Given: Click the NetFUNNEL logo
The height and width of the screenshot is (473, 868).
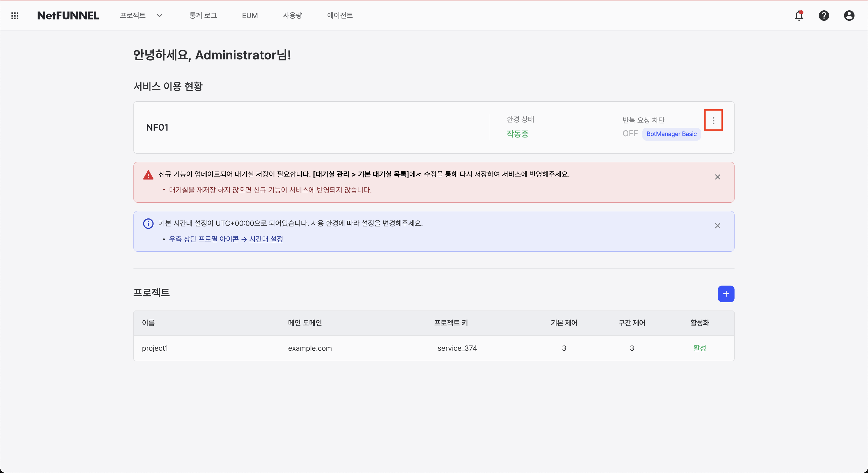Looking at the screenshot, I should (x=67, y=15).
